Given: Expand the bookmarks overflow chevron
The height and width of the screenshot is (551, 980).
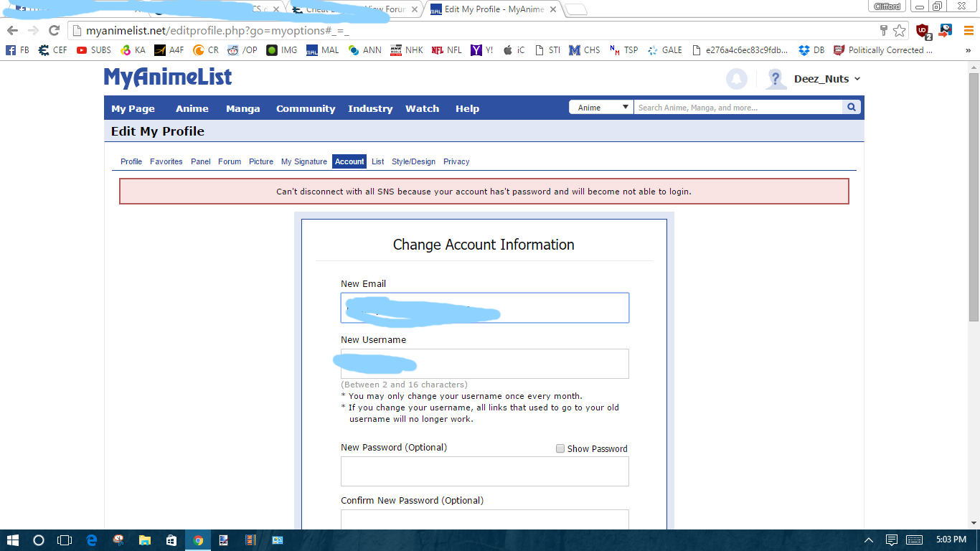Looking at the screenshot, I should tap(968, 50).
